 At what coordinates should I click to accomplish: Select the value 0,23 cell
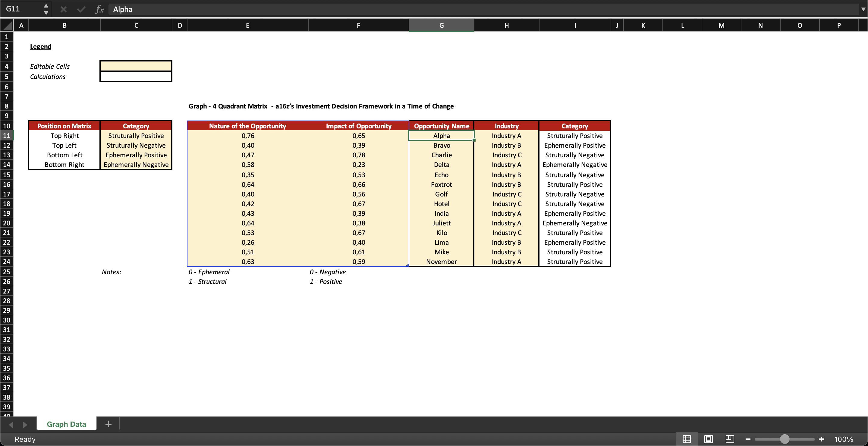coord(359,165)
